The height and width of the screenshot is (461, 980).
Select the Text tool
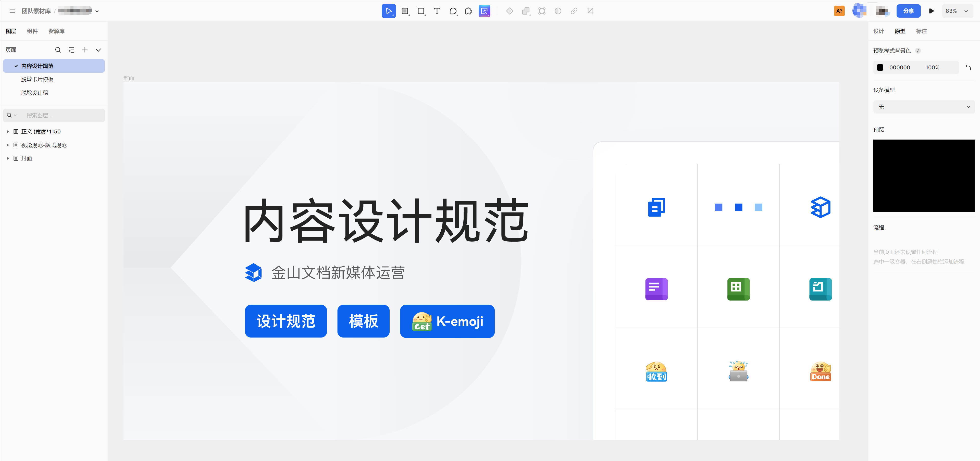(x=437, y=11)
